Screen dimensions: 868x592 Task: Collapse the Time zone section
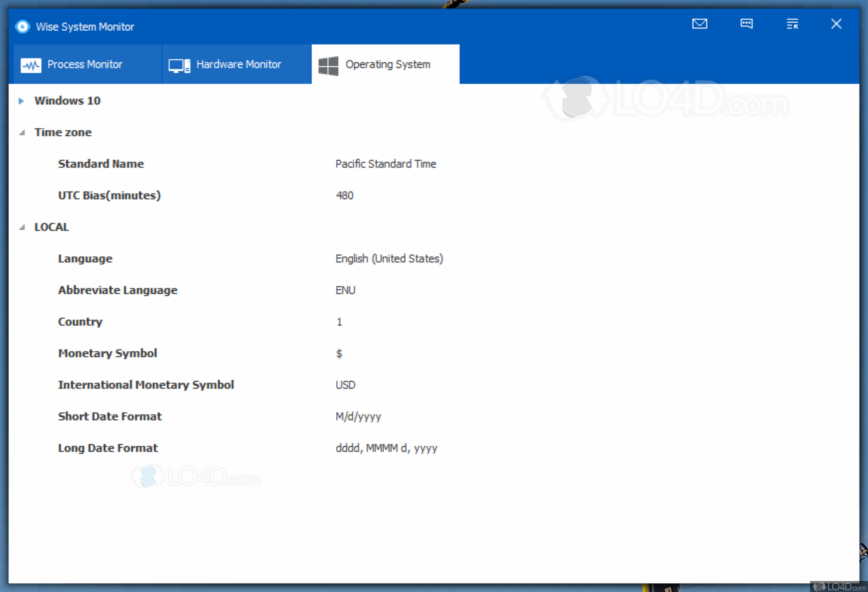tap(22, 133)
